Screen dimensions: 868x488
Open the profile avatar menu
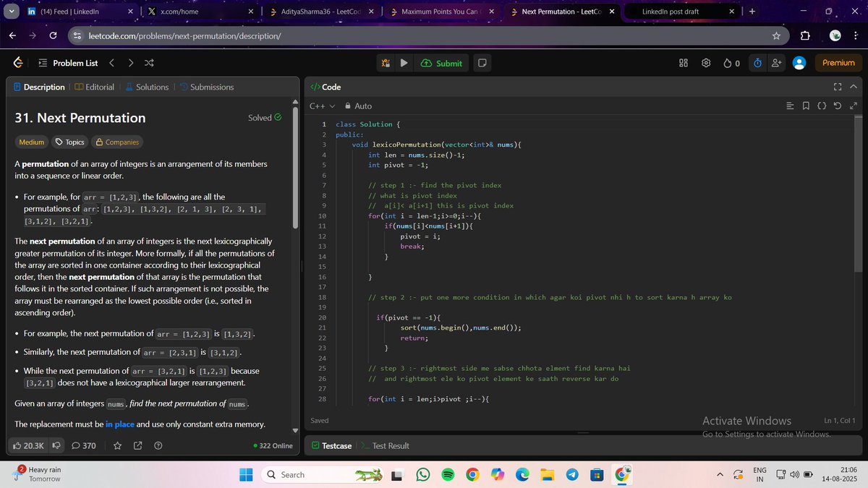click(799, 63)
